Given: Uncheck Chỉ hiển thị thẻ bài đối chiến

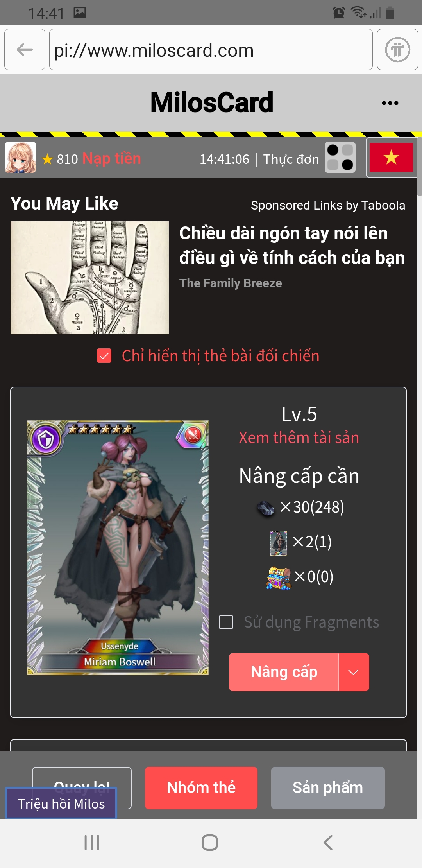Looking at the screenshot, I should point(104,356).
